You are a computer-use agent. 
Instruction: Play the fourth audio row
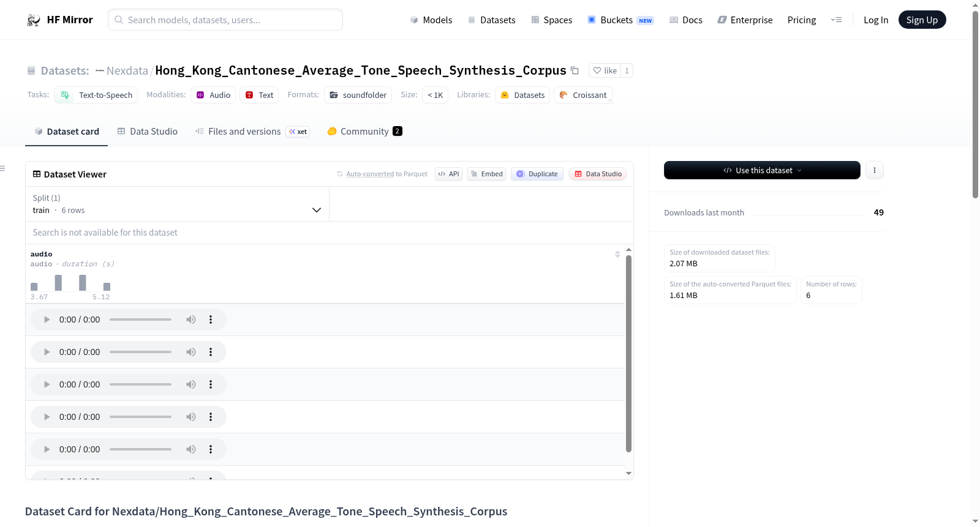pos(47,417)
